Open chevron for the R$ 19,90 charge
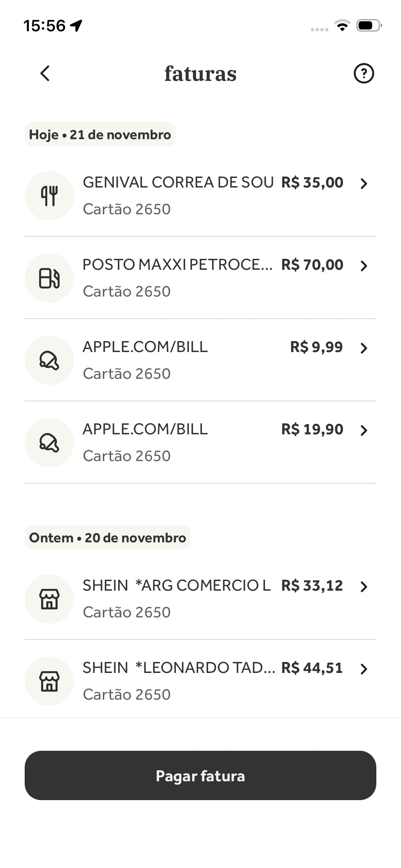The width and height of the screenshot is (401, 868). click(364, 431)
